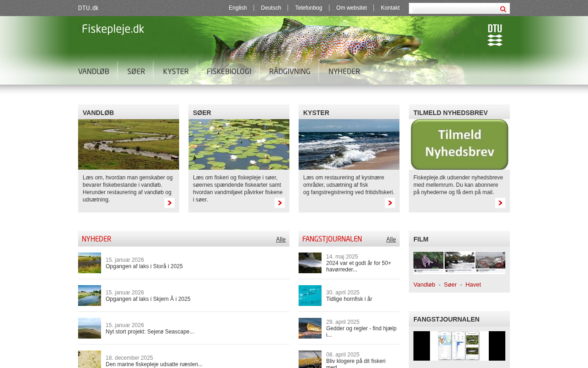The height and width of the screenshot is (368, 588).
Task: View all Fangstjournalen entries via Alle
Action: [x=391, y=240]
